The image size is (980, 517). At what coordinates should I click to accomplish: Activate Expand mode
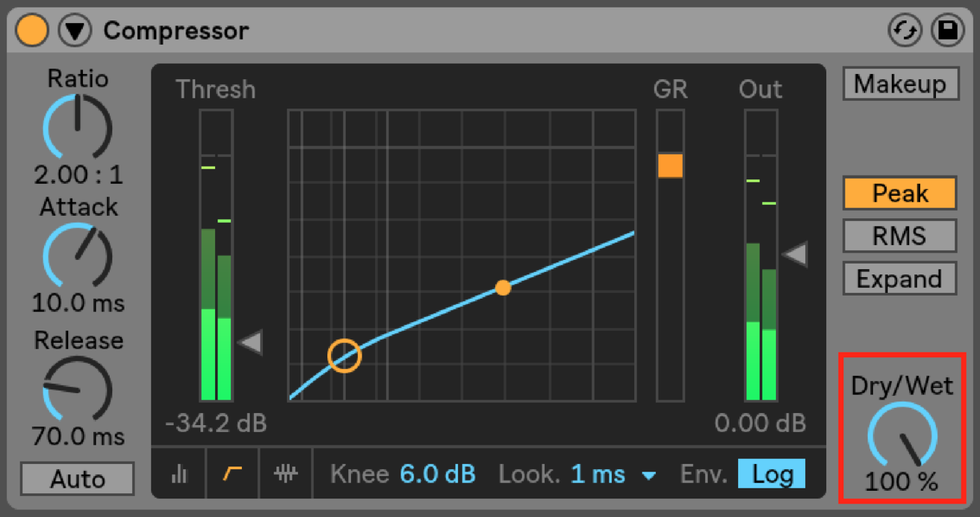point(899,278)
